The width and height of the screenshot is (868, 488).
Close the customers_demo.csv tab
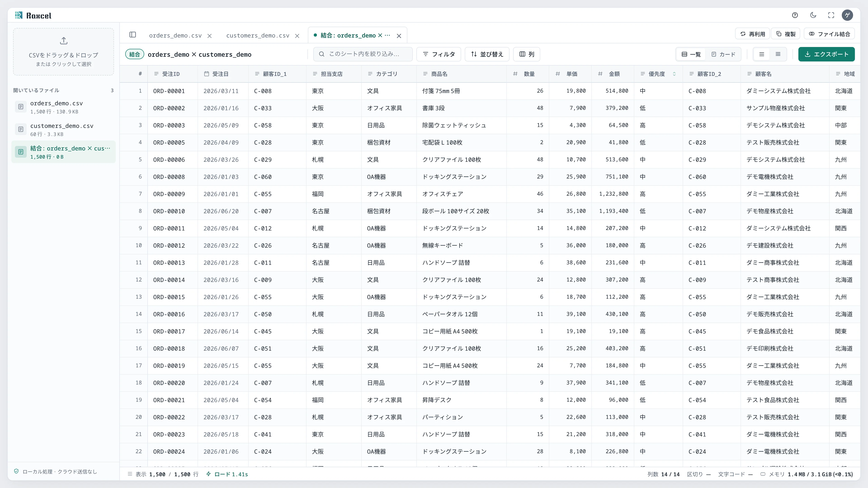(x=297, y=36)
